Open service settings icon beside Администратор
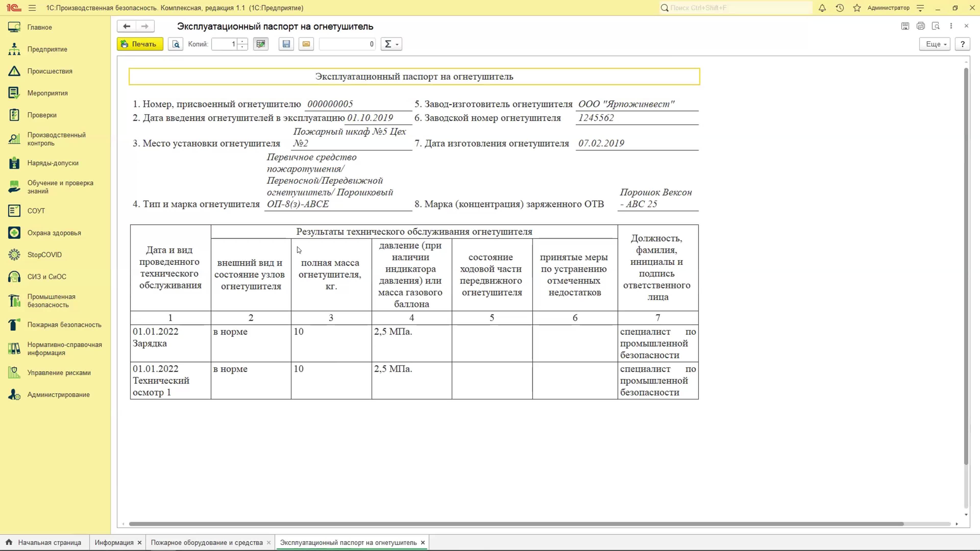This screenshot has width=980, height=551. pos(920,8)
